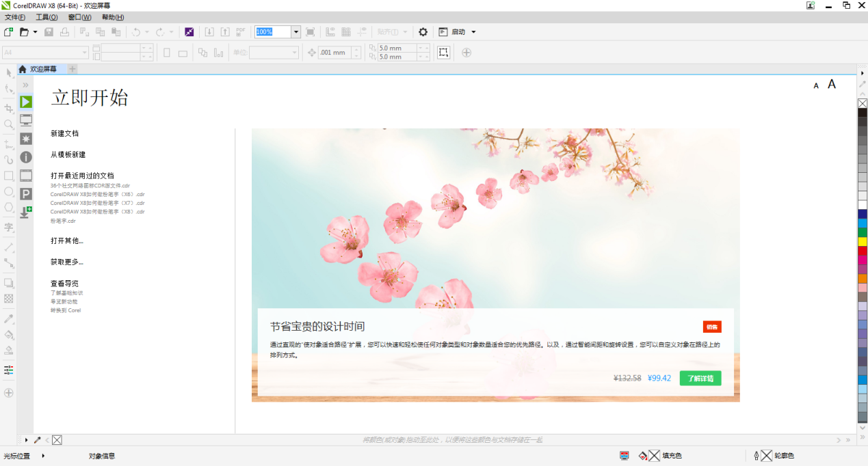The height and width of the screenshot is (466, 868).
Task: Open the Options gear icon
Action: click(423, 32)
